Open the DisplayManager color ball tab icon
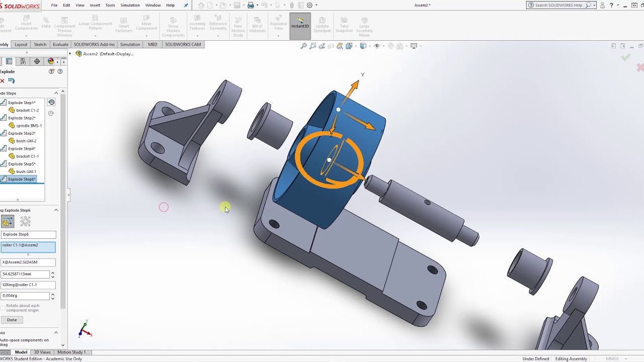Screen dimensions: 644x362 [50, 61]
